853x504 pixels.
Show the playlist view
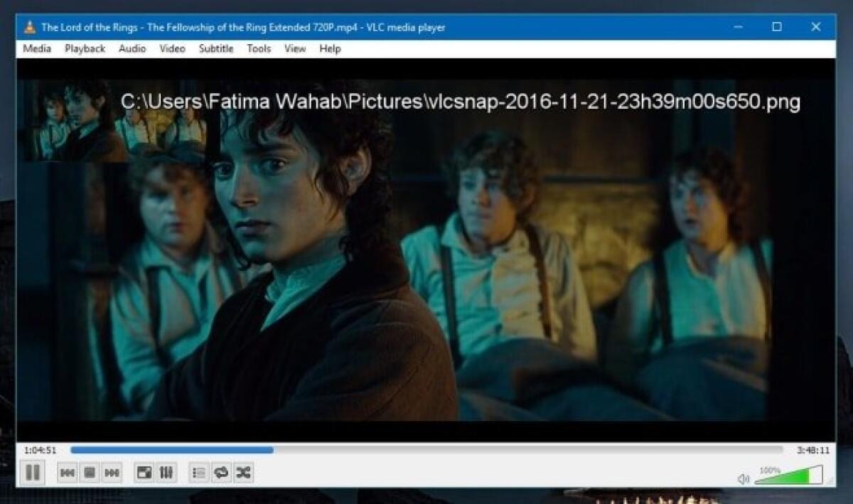tap(199, 471)
